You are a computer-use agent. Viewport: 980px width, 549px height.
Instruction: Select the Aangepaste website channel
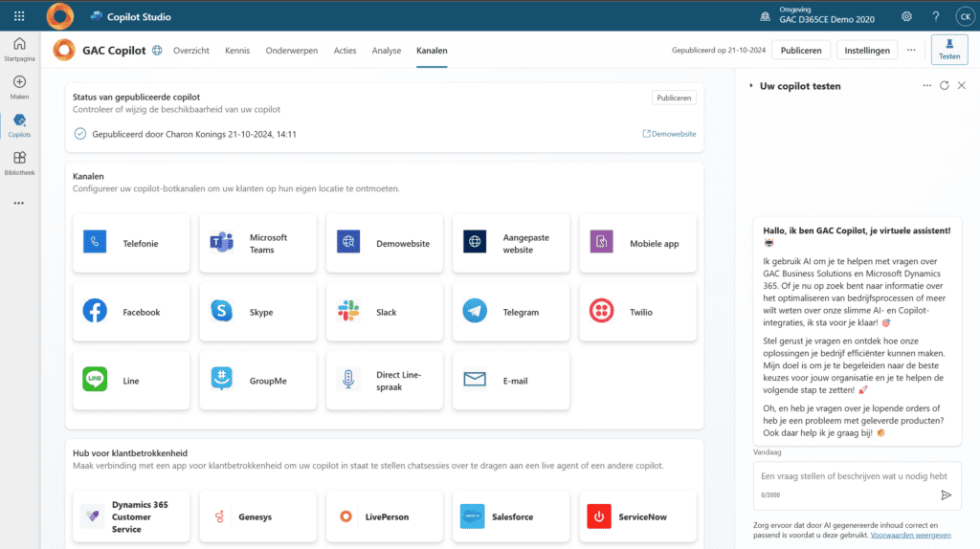[511, 243]
